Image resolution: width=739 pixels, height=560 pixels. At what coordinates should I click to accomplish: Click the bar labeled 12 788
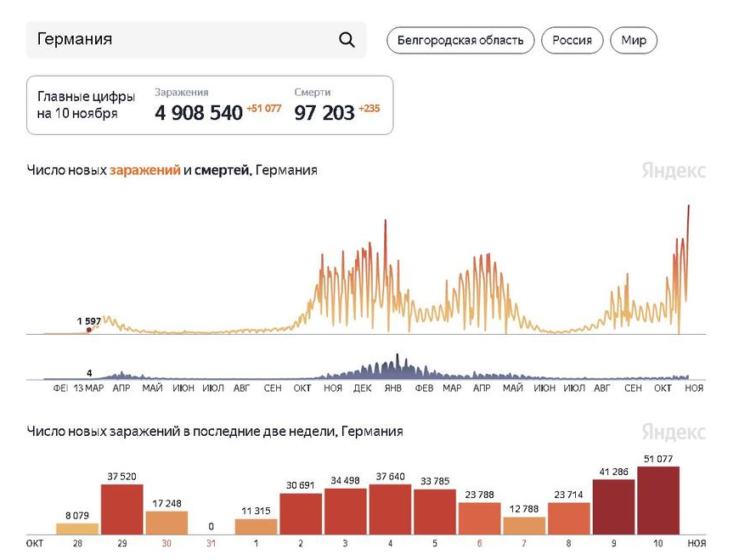click(524, 526)
